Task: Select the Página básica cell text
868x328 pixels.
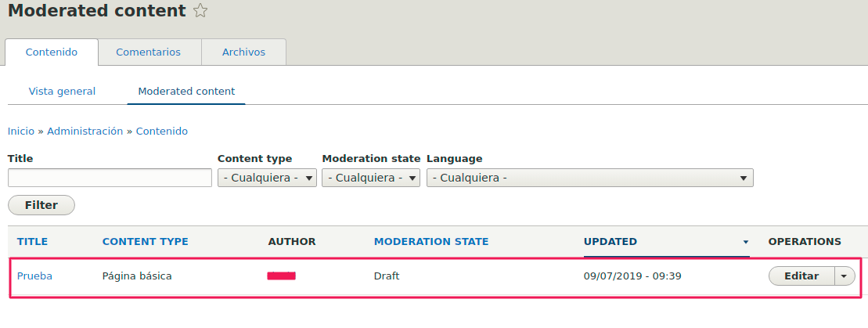Action: click(137, 276)
